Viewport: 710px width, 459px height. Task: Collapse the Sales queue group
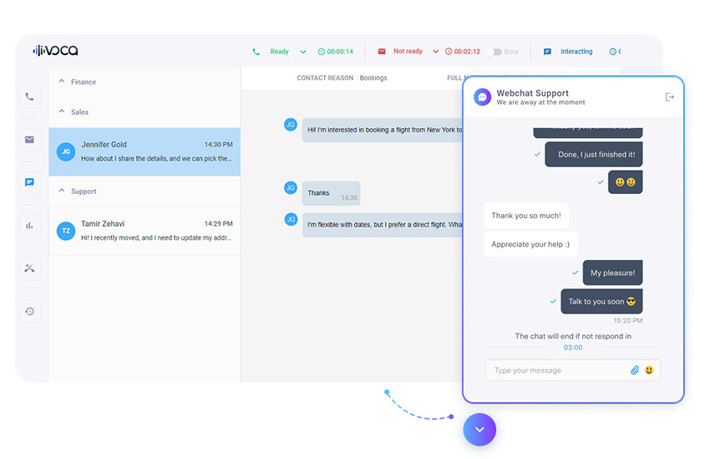tap(62, 112)
